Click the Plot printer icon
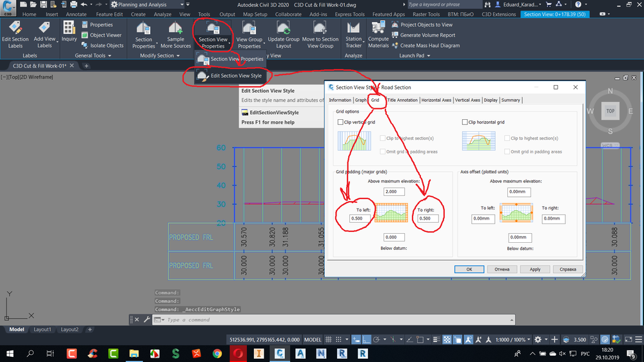Screen dimensions: 644x362 point(73,5)
